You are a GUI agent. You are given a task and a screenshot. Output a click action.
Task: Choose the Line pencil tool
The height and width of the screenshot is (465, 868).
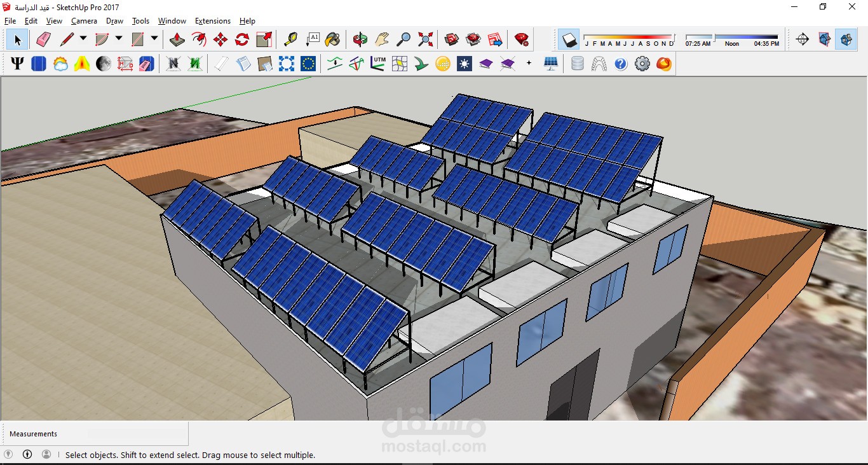[x=67, y=39]
